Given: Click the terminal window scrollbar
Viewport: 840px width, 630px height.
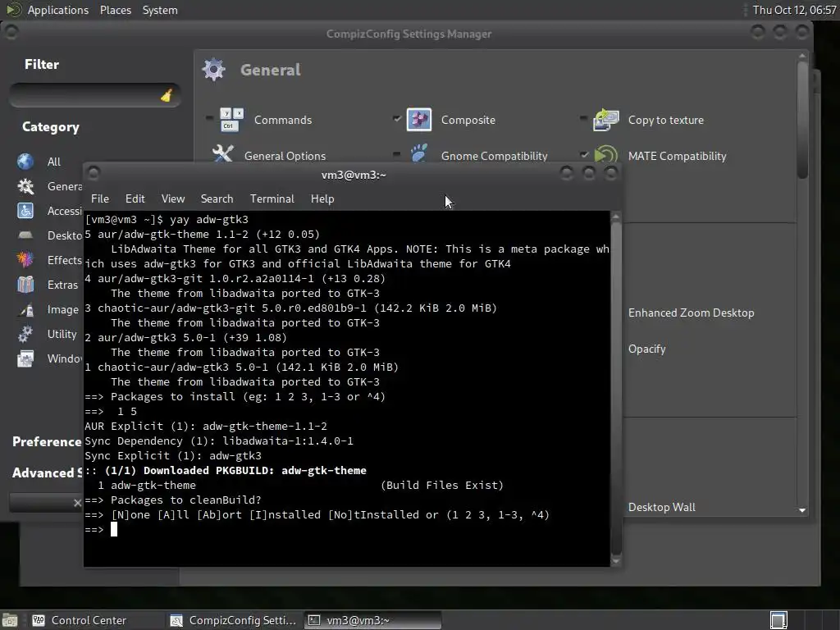Looking at the screenshot, I should tap(616, 388).
